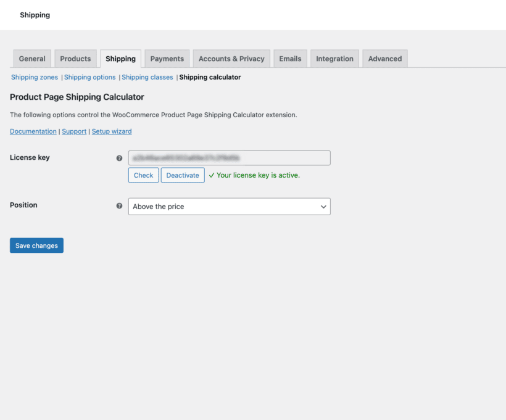Open the Payments tab
This screenshot has height=420, width=506.
[167, 59]
